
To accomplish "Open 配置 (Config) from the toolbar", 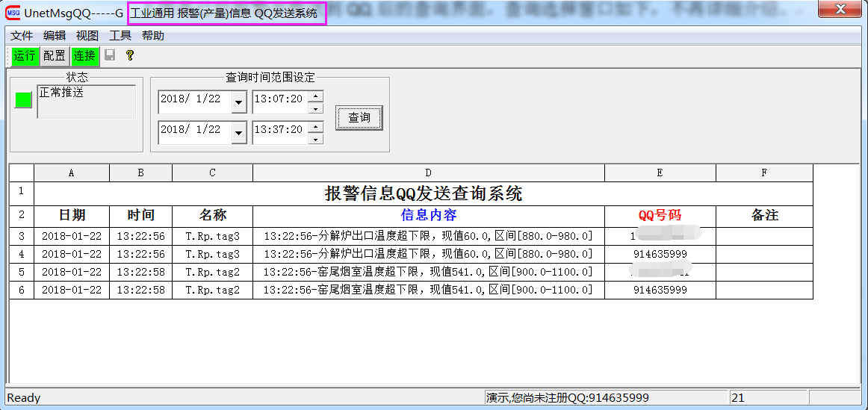I will pos(54,55).
